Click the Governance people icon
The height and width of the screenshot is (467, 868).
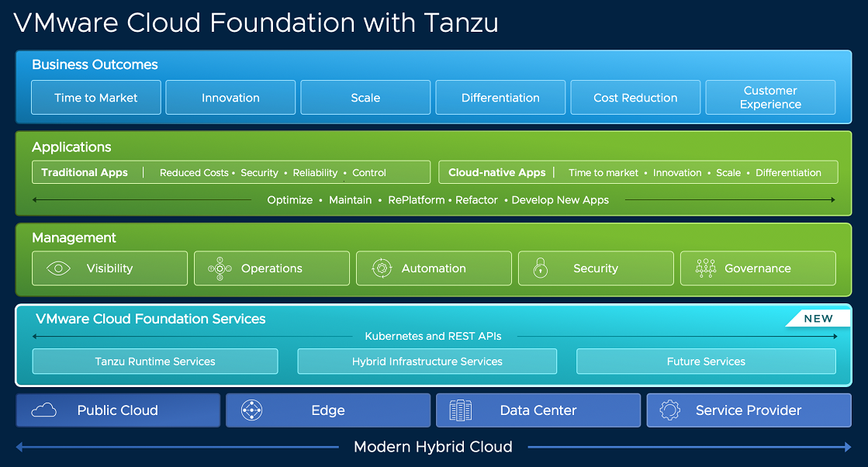click(705, 268)
